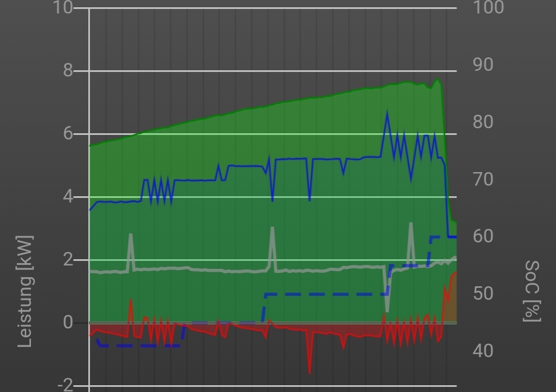Click the 'Leistung [kW]' axis title
The image size is (556, 392).
click(25, 291)
